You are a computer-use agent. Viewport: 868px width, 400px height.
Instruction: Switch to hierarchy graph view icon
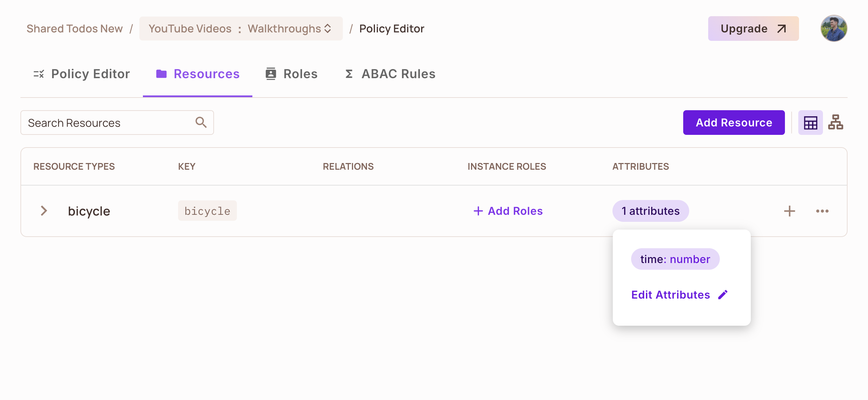coord(835,123)
